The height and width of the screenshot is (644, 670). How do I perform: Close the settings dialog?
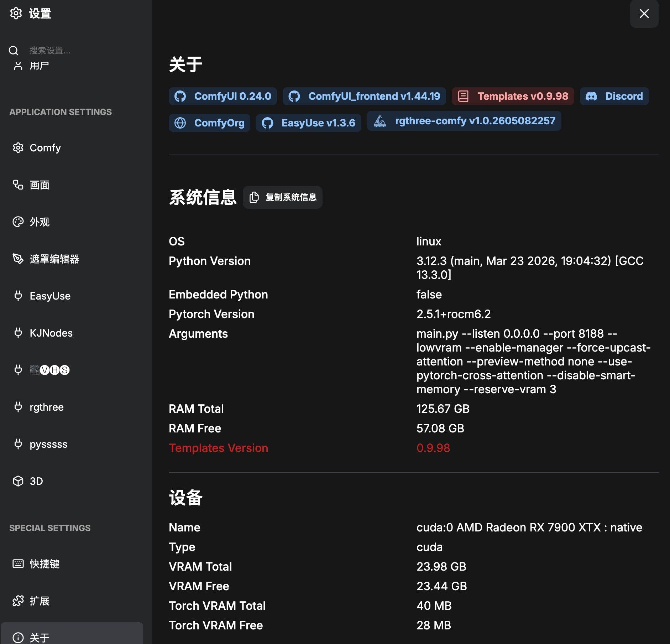pyautogui.click(x=644, y=14)
